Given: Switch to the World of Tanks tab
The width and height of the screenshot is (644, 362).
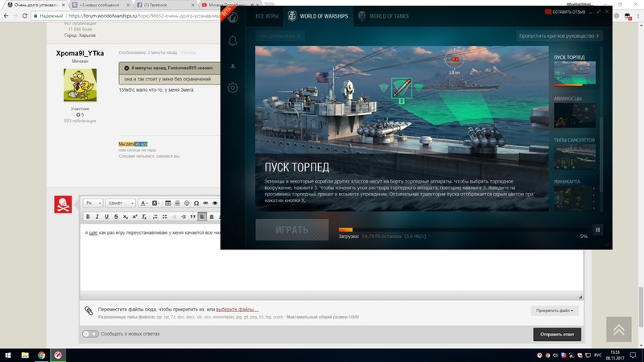Looking at the screenshot, I should tap(384, 16).
